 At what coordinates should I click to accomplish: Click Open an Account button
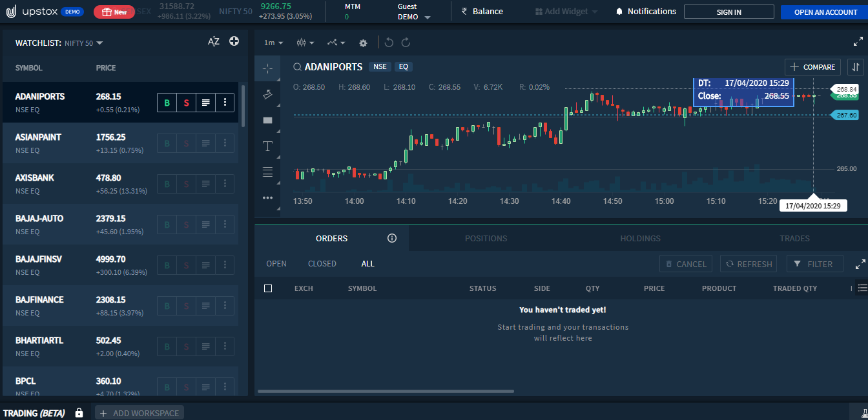pos(825,12)
